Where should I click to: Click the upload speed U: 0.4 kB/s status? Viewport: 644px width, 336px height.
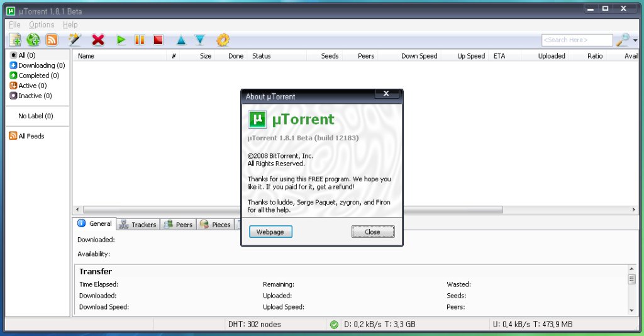coord(532,324)
